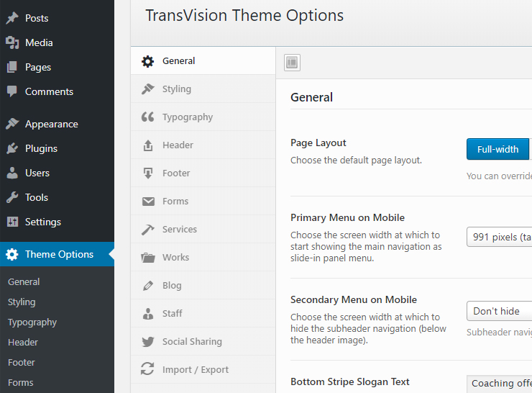This screenshot has width=532, height=393.
Task: Open the Staff options tab
Action: [x=203, y=314]
